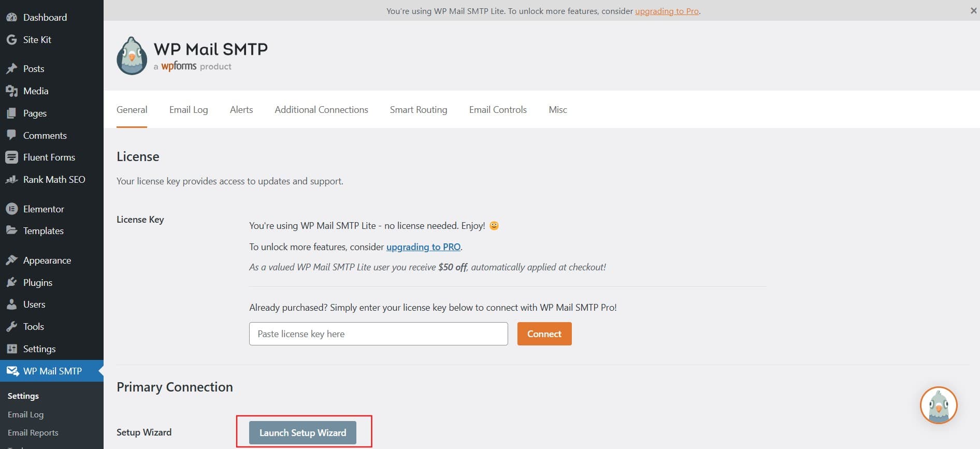This screenshot has width=980, height=449.
Task: Click the Site Kit Google icon
Action: [11, 39]
